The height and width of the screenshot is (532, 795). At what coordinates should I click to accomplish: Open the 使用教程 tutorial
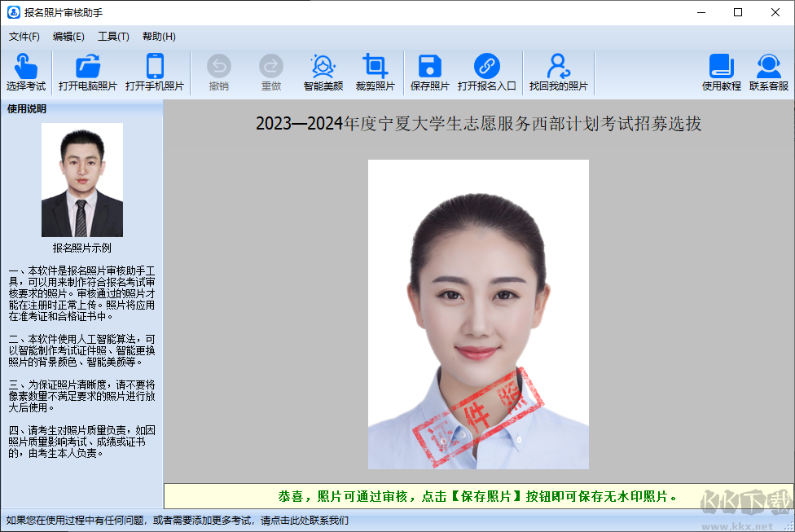tap(720, 73)
